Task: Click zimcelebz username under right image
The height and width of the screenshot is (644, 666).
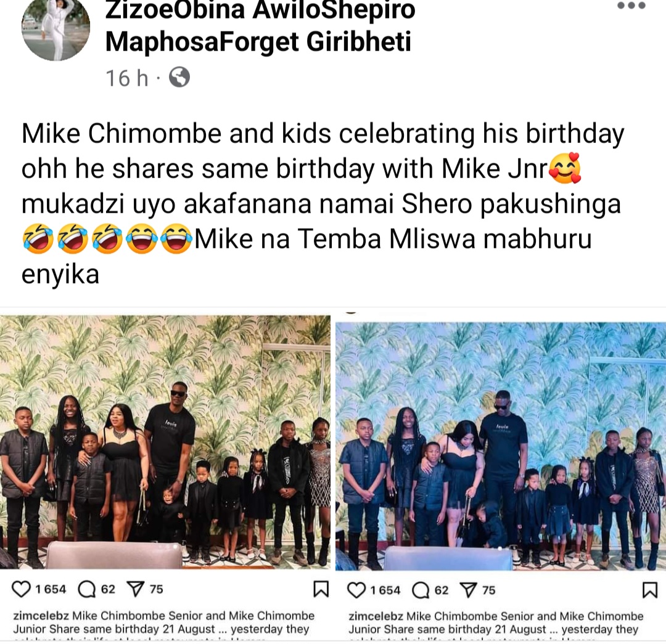Action: 376,616
